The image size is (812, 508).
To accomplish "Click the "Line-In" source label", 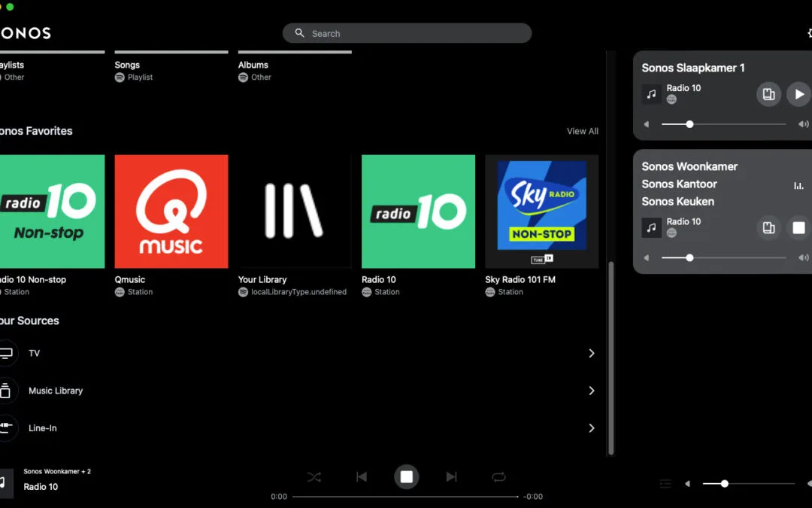I will coord(42,428).
